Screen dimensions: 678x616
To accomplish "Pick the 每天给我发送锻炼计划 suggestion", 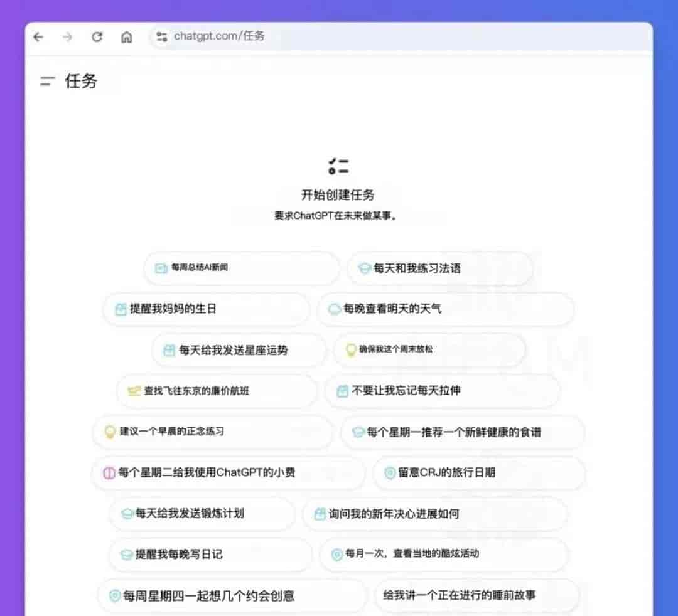I will 202,514.
